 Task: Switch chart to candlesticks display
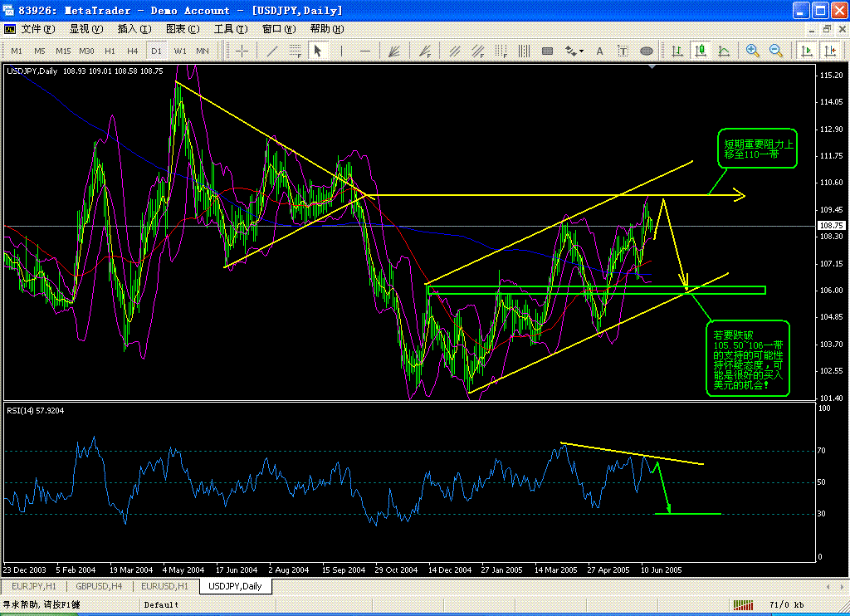pos(701,51)
